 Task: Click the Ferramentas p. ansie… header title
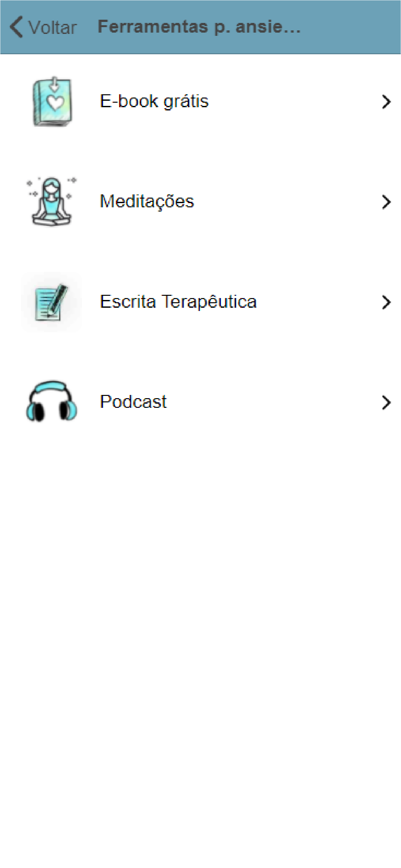[199, 27]
